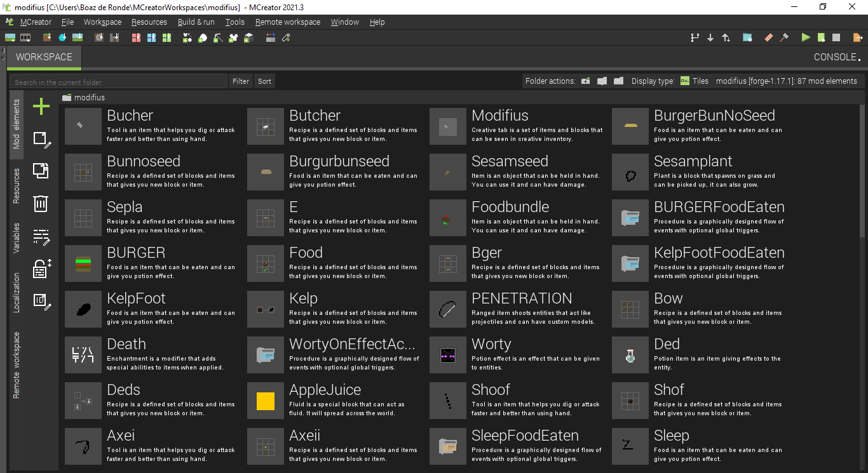The height and width of the screenshot is (473, 868).
Task: Open the Build & run menu
Action: pyautogui.click(x=196, y=22)
